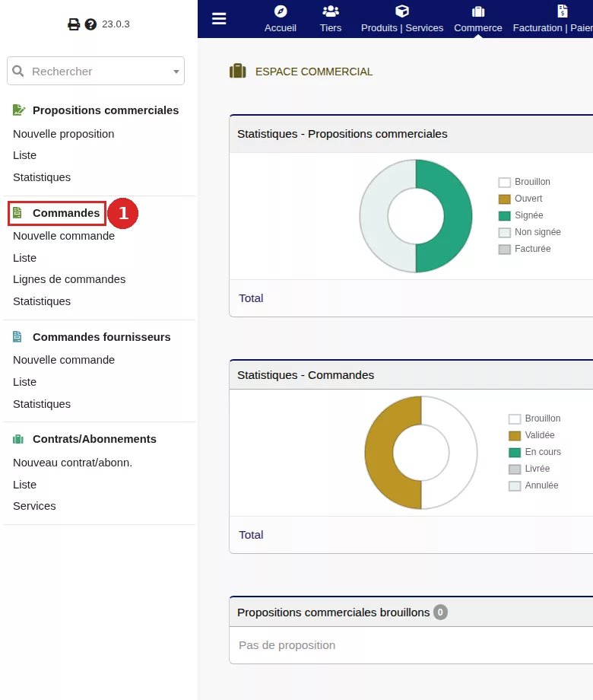Viewport: 593px width, 700px height.
Task: Click the Facturation invoice icon
Action: [563, 11]
